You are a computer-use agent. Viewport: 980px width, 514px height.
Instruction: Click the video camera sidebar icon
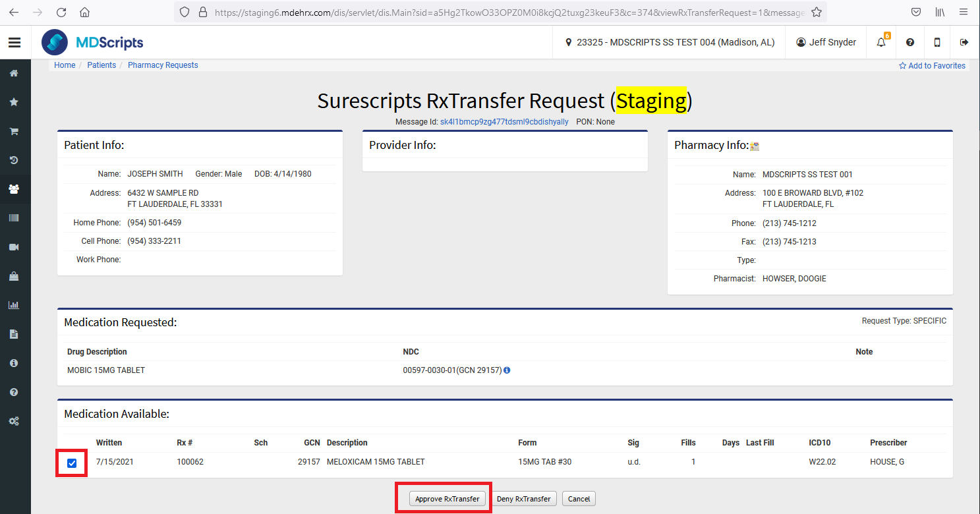(x=14, y=247)
